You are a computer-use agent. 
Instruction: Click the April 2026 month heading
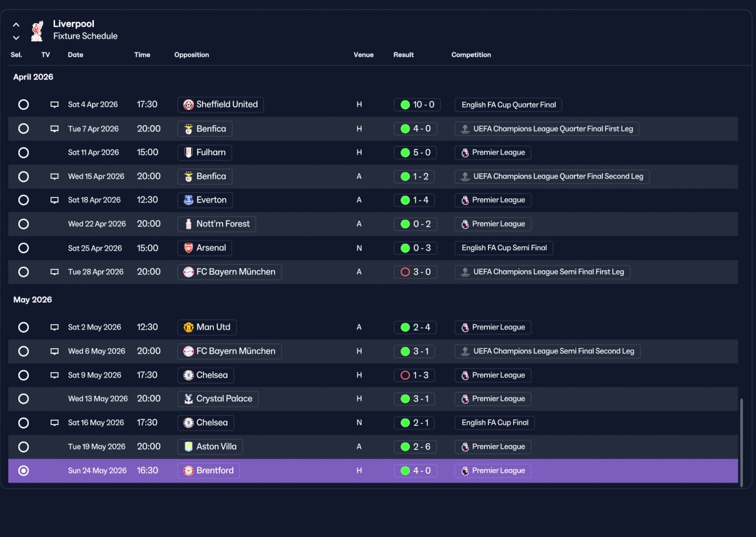pos(33,77)
